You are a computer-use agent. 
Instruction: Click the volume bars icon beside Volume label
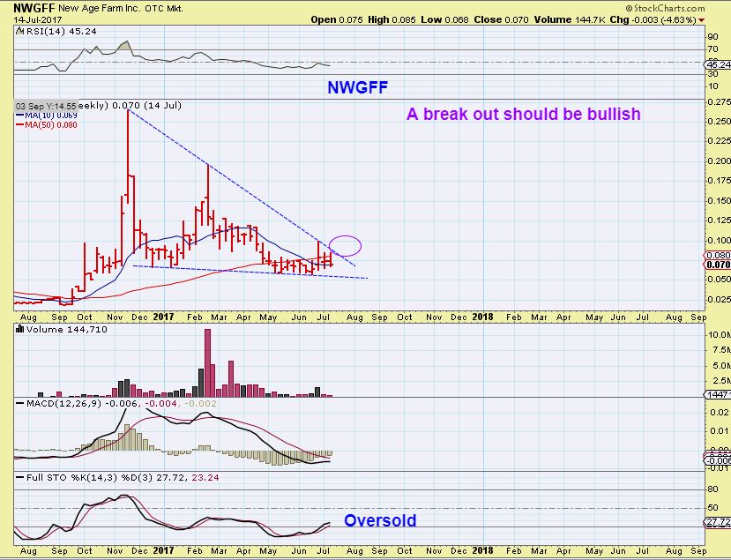[19, 329]
